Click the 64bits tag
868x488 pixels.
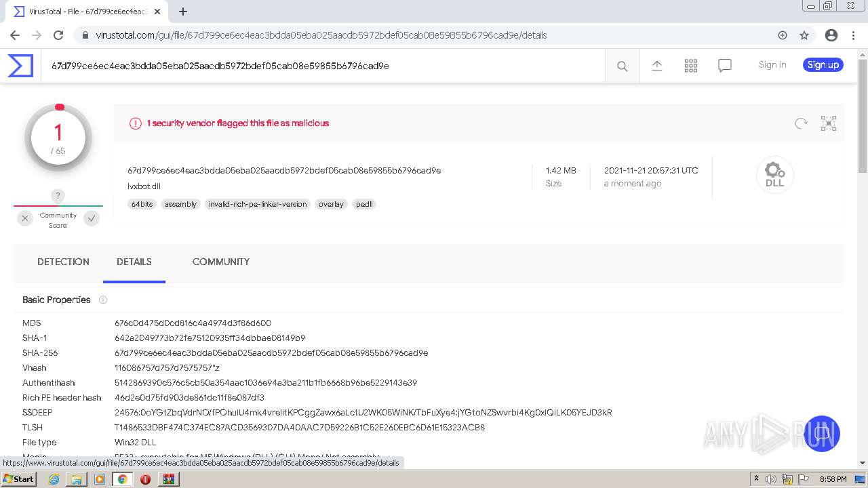tap(142, 204)
